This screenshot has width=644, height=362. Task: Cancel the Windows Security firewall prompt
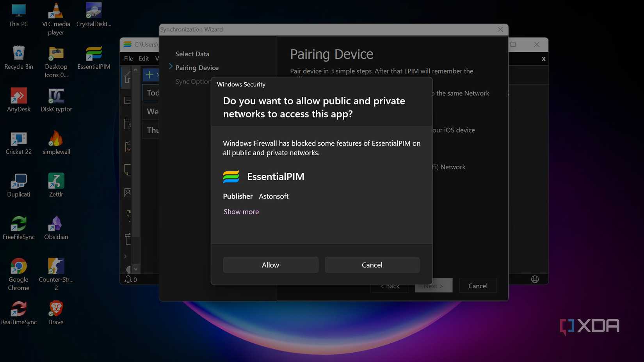[x=372, y=265]
